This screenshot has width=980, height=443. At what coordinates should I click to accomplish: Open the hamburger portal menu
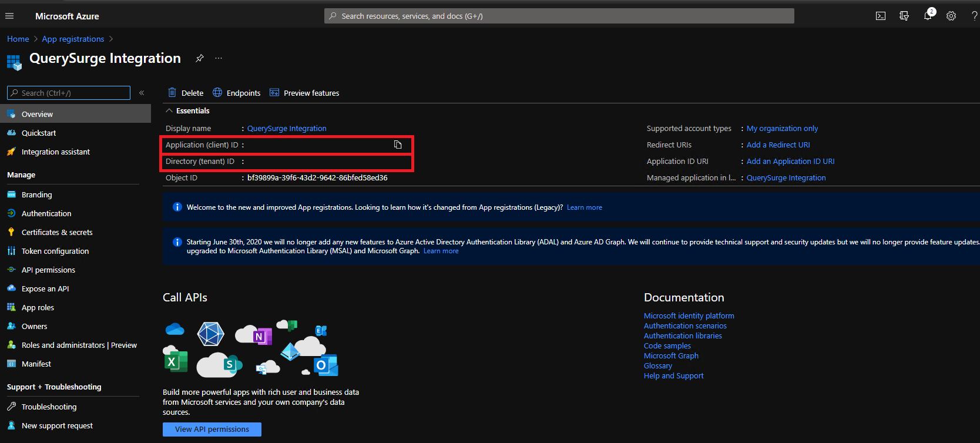click(9, 16)
